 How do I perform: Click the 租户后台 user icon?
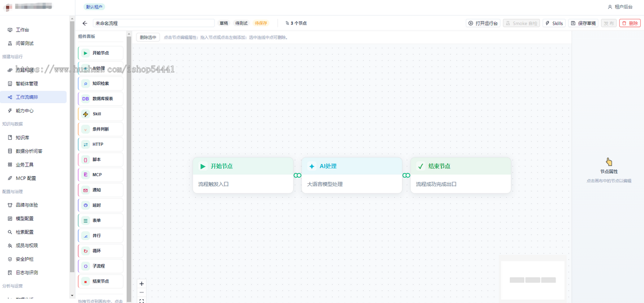pyautogui.click(x=610, y=7)
